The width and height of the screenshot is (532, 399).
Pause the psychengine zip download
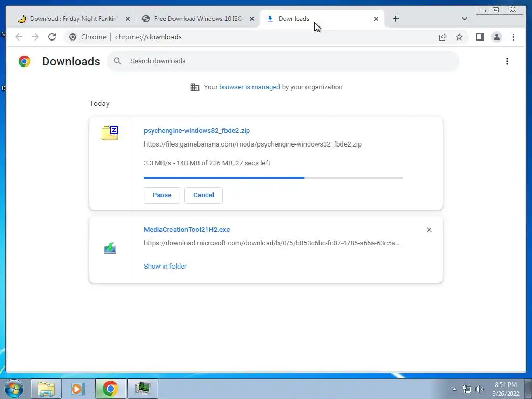(x=162, y=195)
